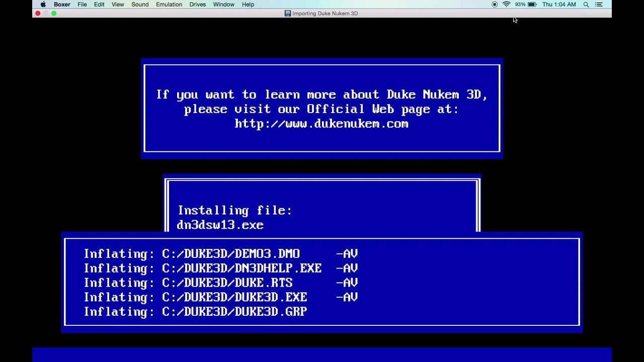Open the Boxer application menu
Screen dimensions: 644x362
[x=62, y=5]
